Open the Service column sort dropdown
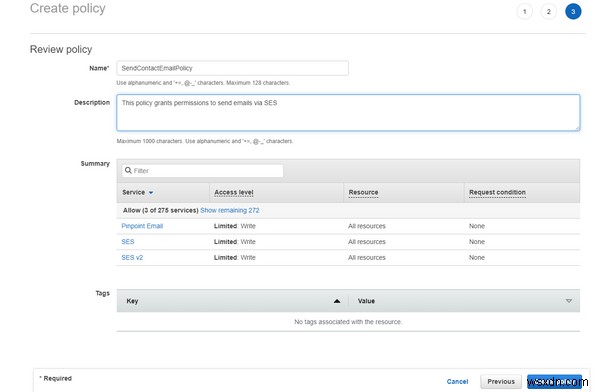The image size is (600, 392). [x=151, y=193]
